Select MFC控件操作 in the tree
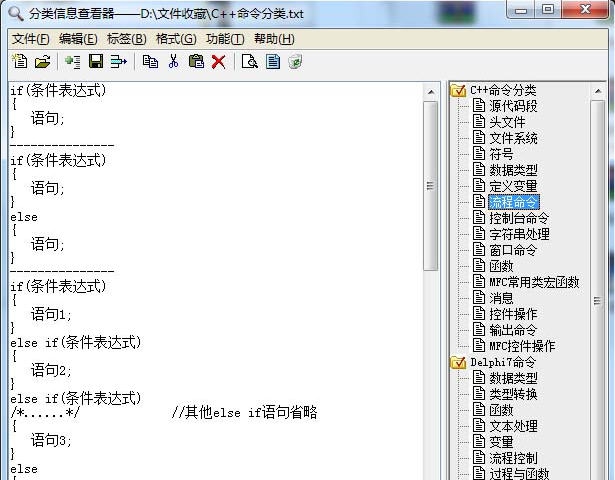The width and height of the screenshot is (615, 480). tap(522, 346)
